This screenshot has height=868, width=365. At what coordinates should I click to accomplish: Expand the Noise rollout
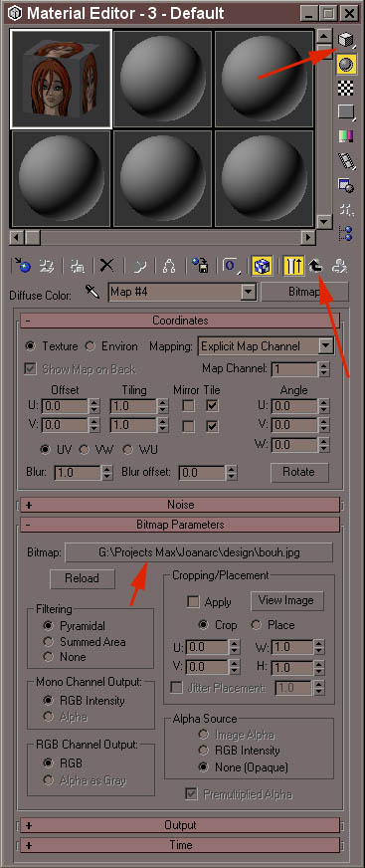(180, 505)
